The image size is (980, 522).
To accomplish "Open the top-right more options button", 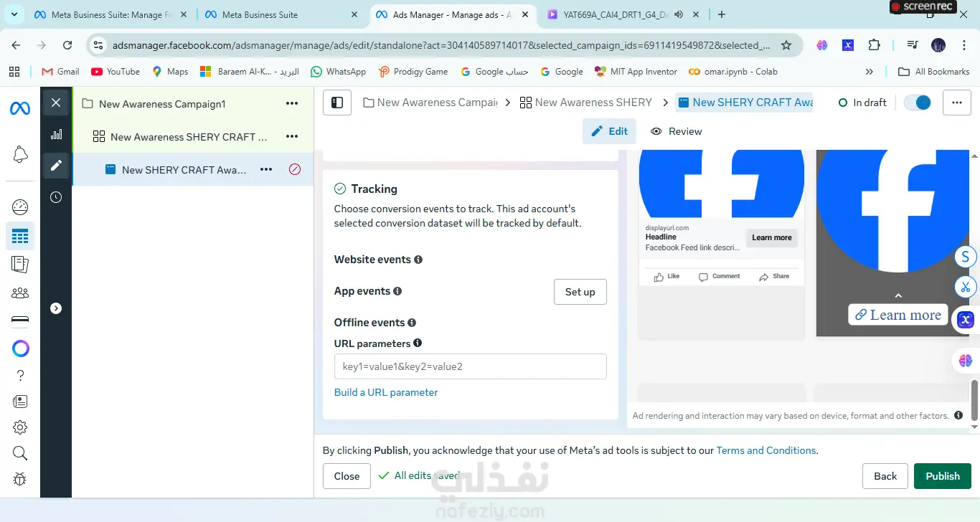I will coord(957,103).
